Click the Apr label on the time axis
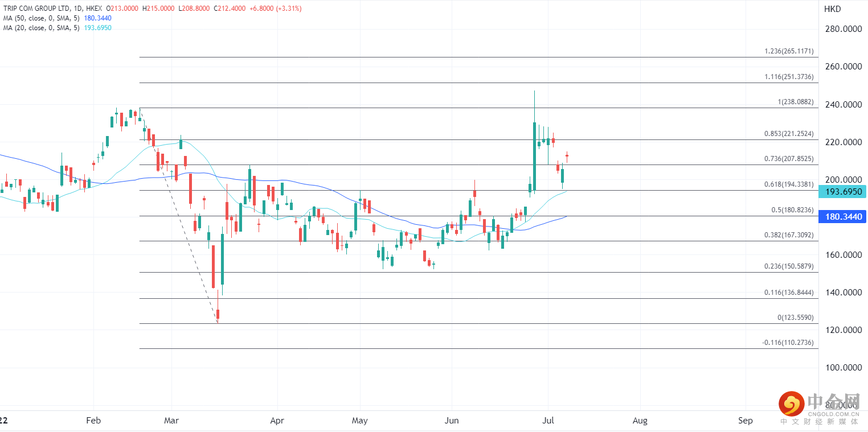 [277, 421]
